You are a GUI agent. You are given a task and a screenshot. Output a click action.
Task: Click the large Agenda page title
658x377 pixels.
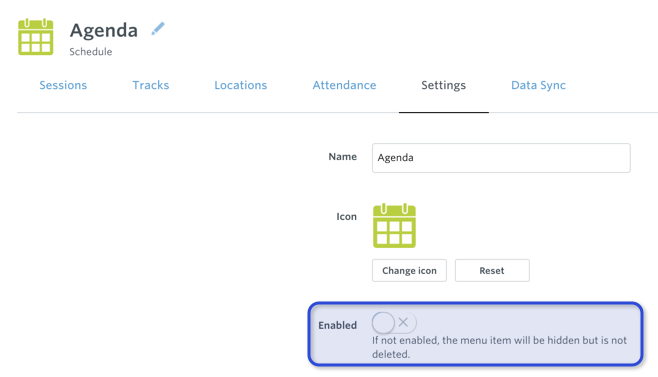coord(104,31)
